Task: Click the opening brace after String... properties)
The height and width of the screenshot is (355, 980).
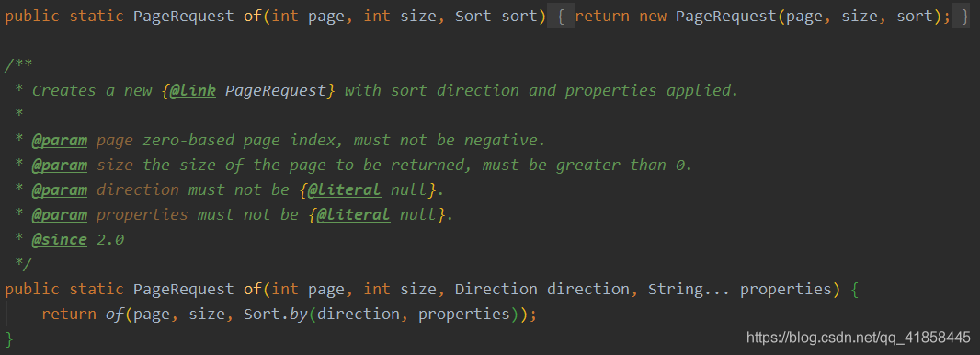Action: 856,290
